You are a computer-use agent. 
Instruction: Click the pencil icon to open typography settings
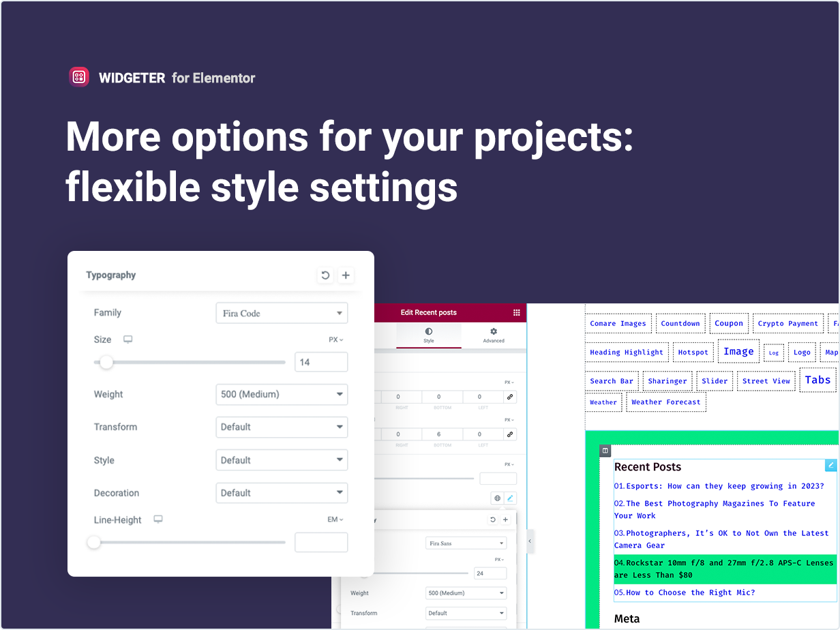pos(509,498)
